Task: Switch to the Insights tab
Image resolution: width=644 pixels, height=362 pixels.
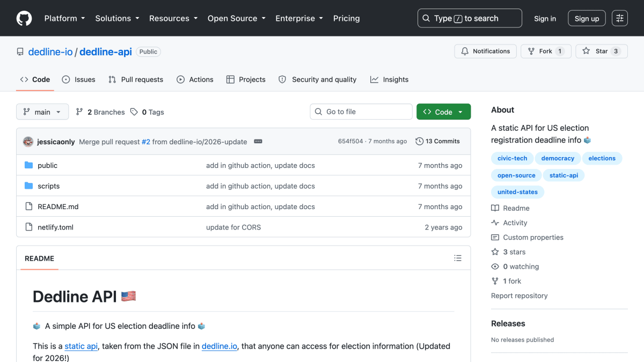Action: click(x=389, y=79)
